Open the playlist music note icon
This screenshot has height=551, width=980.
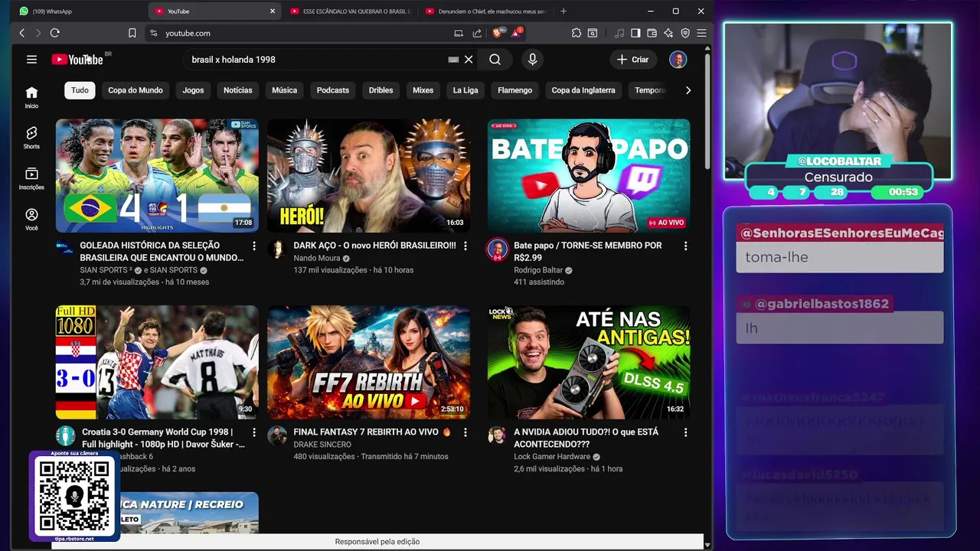pyautogui.click(x=619, y=33)
